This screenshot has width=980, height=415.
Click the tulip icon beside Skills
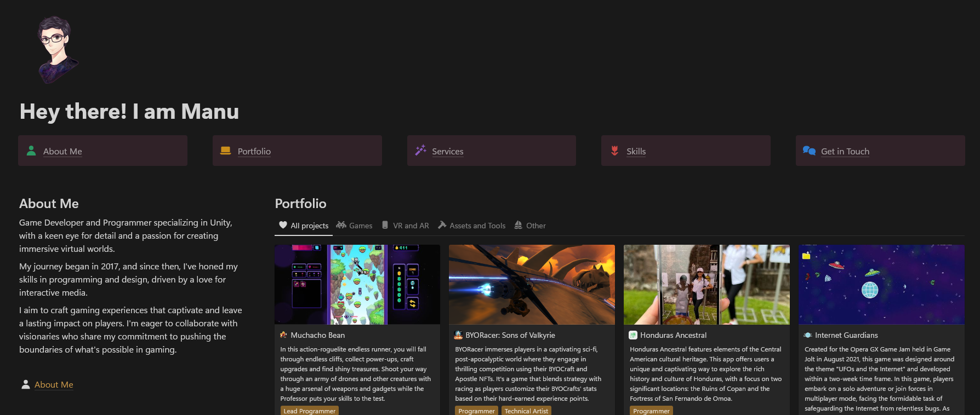(x=615, y=151)
